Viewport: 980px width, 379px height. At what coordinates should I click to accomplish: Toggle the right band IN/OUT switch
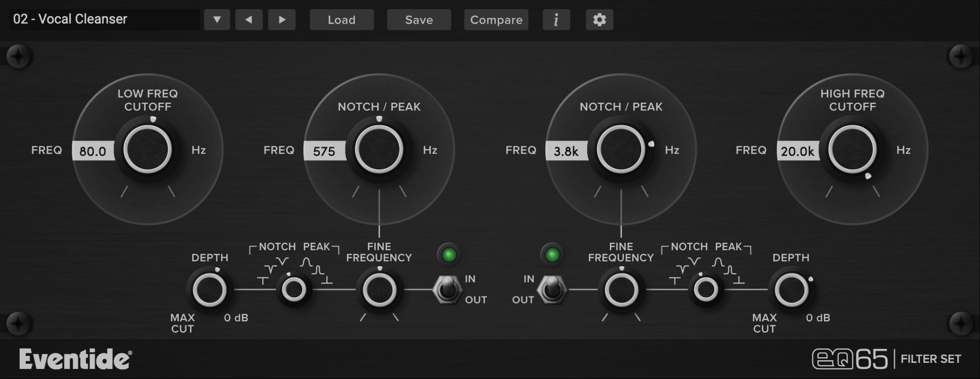click(552, 289)
